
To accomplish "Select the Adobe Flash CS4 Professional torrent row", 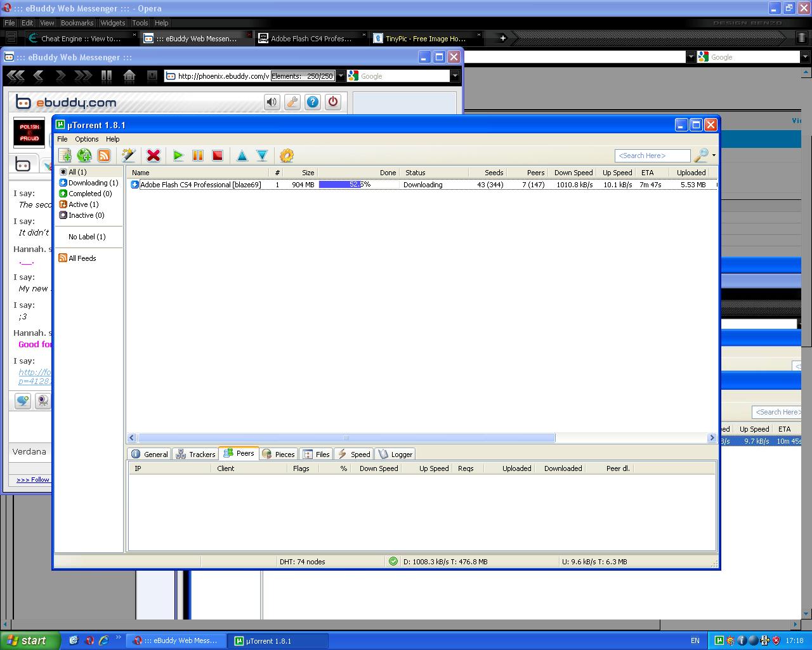I will tap(421, 185).
